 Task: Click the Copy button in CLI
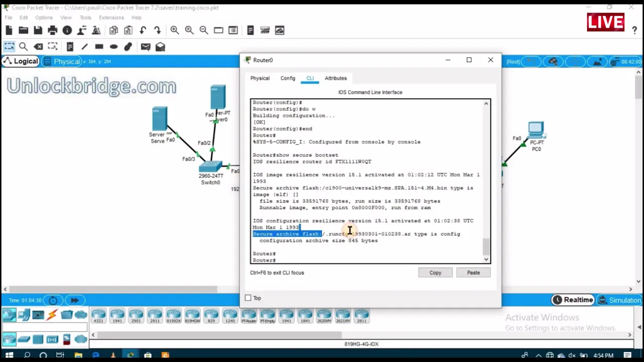click(435, 273)
